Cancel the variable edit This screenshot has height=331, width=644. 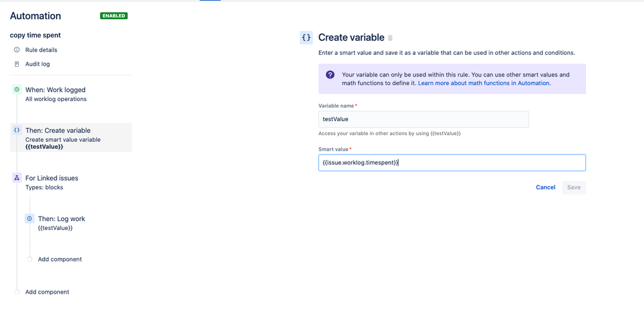(545, 187)
